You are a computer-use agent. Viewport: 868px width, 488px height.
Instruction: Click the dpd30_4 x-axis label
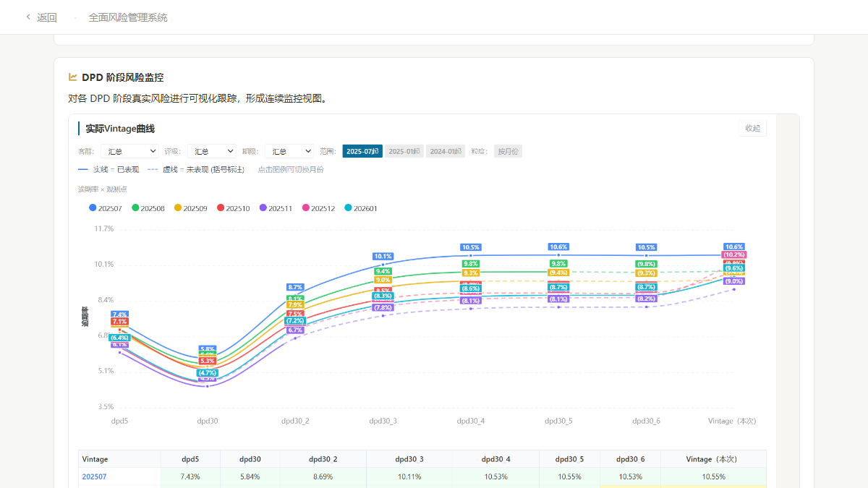[x=471, y=421]
